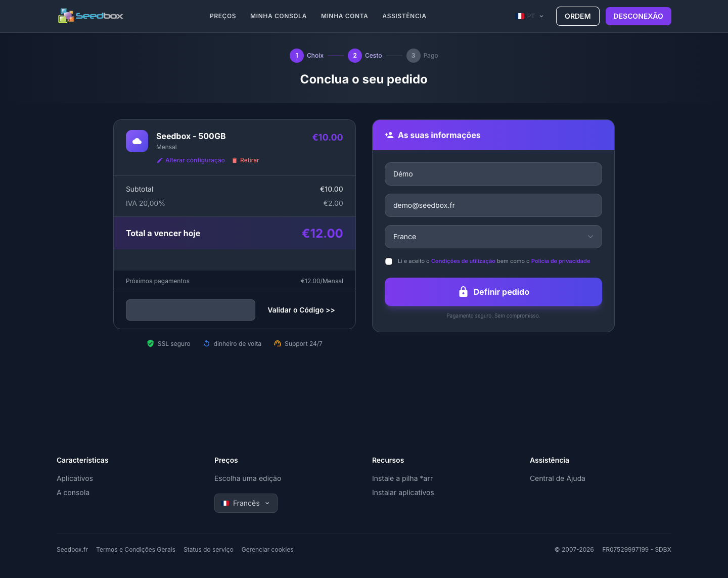Click the SSL seguro shield icon
Image resolution: width=728 pixels, height=578 pixels.
150,343
